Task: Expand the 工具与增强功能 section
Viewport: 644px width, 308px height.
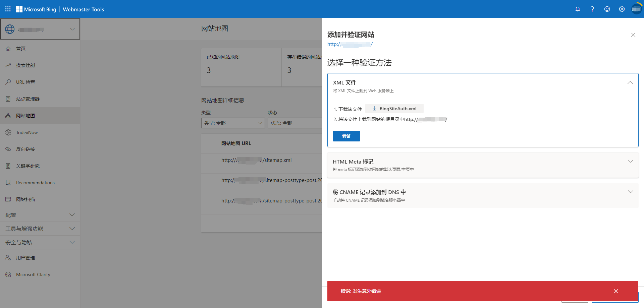Action: pos(40,229)
